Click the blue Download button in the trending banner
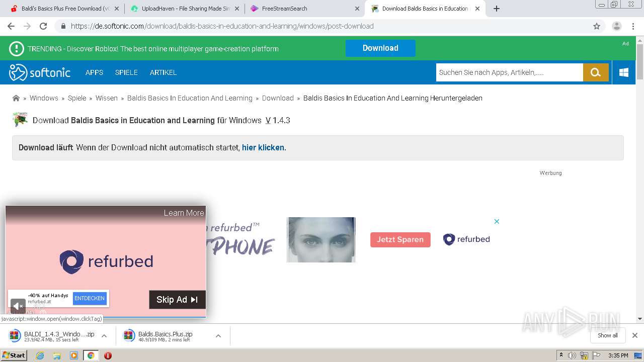 (380, 48)
